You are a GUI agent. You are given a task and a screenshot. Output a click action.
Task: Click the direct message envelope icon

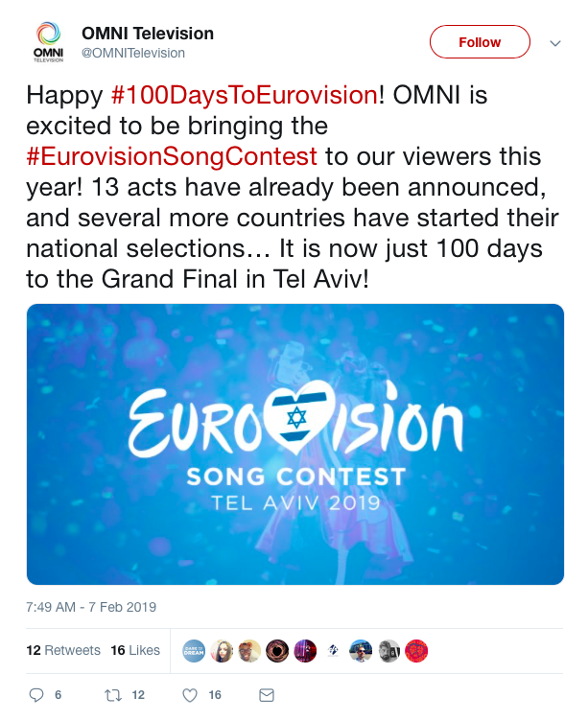pyautogui.click(x=268, y=695)
